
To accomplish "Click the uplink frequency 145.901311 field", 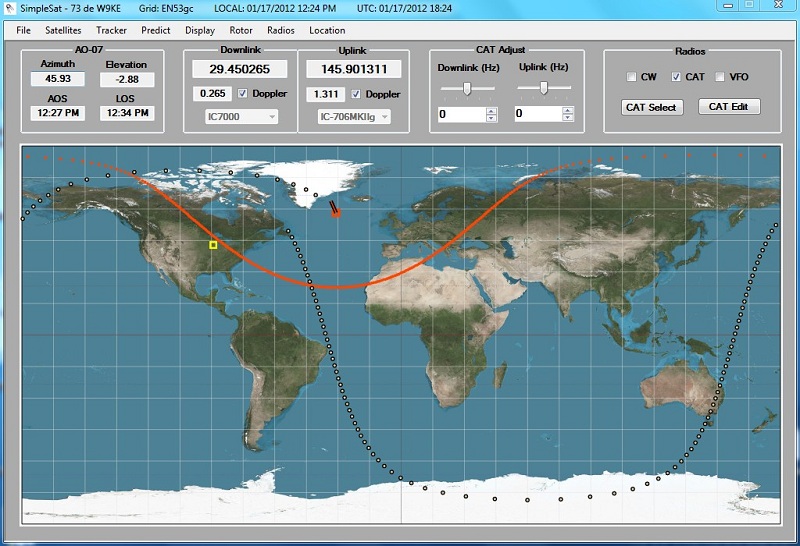I will coord(354,69).
